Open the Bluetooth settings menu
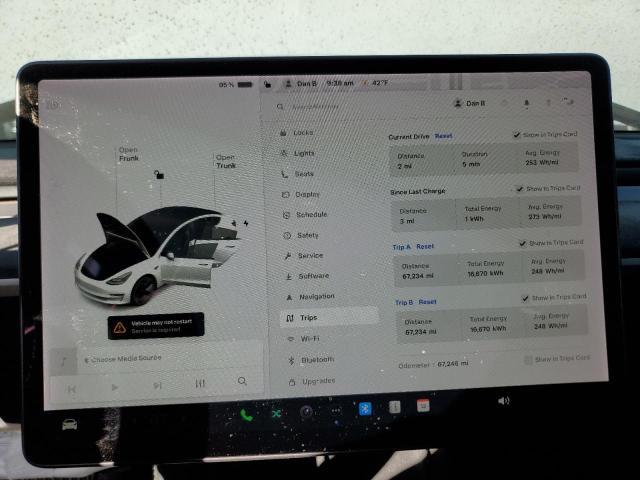The image size is (640, 480). point(311,360)
